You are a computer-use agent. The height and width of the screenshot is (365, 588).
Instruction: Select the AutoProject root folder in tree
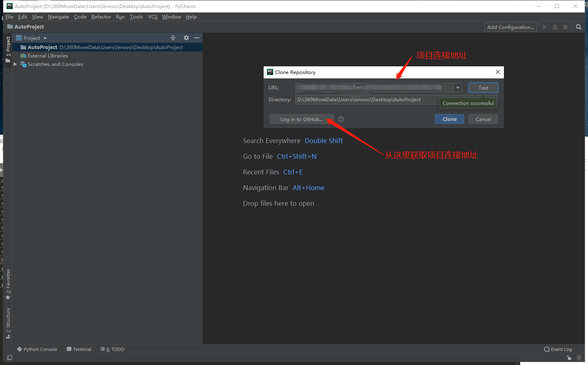[x=107, y=47]
